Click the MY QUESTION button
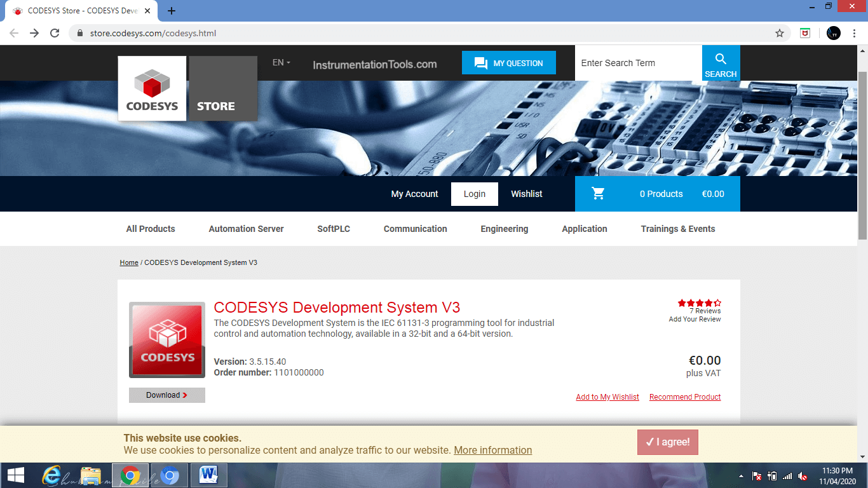Viewport: 868px width, 488px height. pos(509,63)
